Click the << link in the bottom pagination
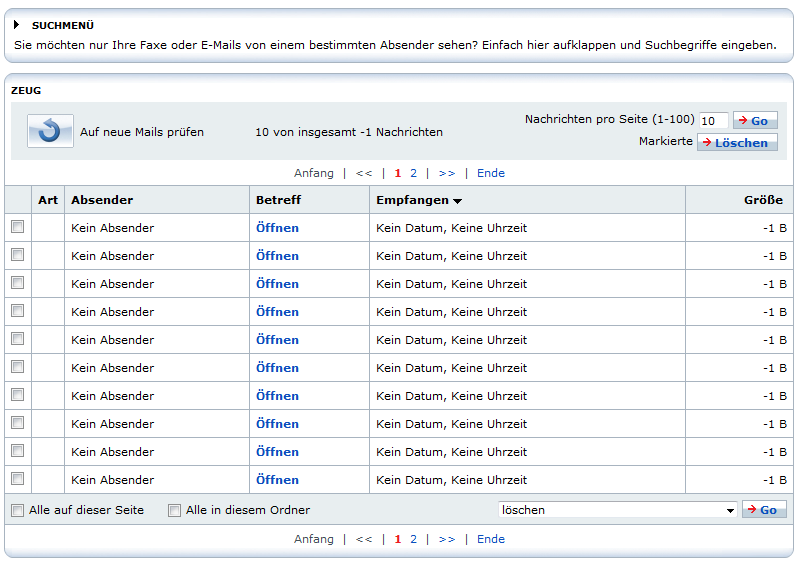The width and height of the screenshot is (803, 567). tap(364, 539)
